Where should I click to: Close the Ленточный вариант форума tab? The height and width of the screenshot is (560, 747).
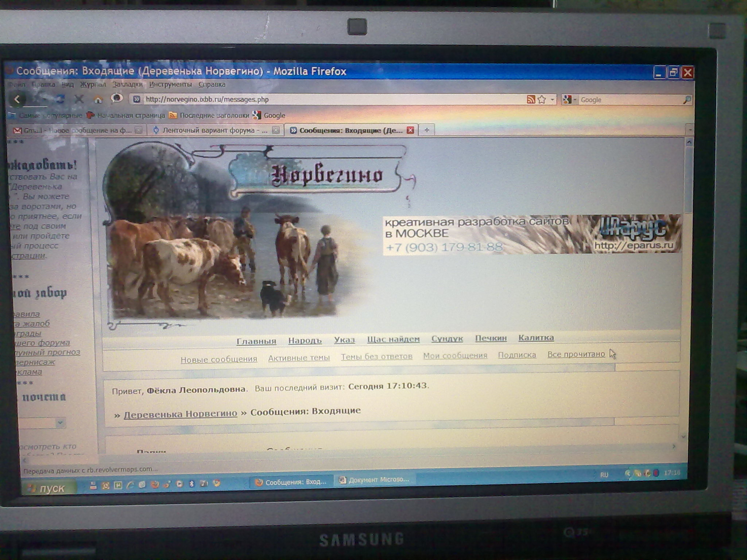click(276, 130)
